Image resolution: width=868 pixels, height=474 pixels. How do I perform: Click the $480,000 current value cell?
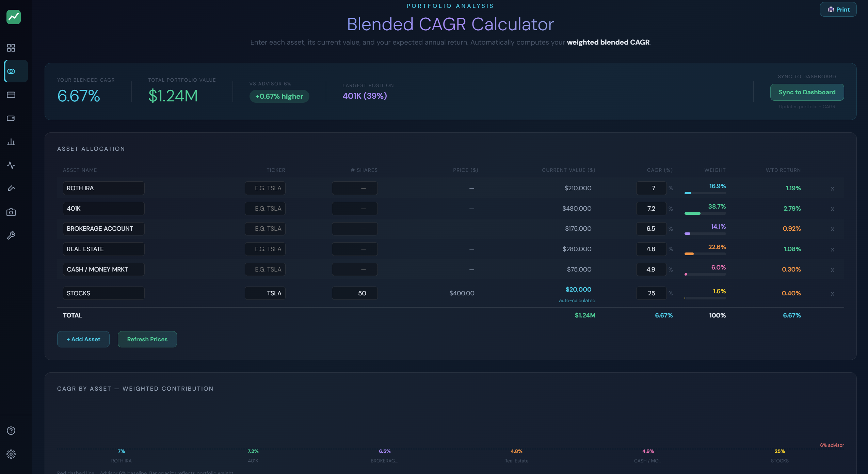pyautogui.click(x=577, y=209)
